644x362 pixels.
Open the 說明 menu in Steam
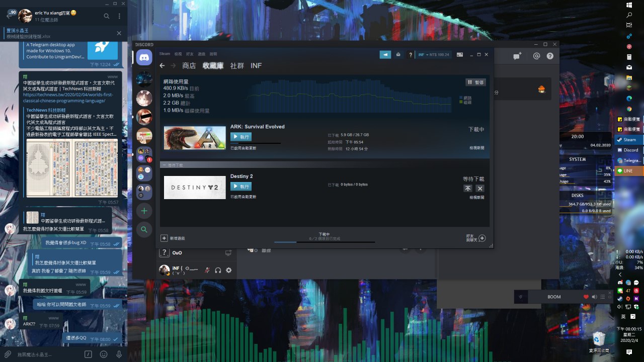213,54
